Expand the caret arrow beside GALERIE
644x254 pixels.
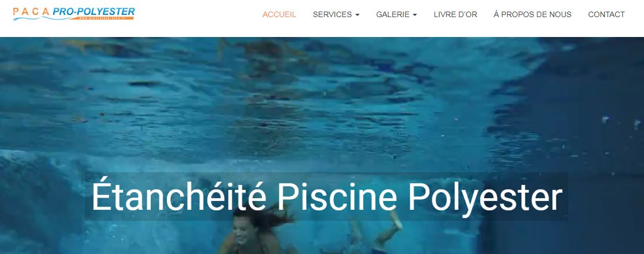tap(415, 15)
